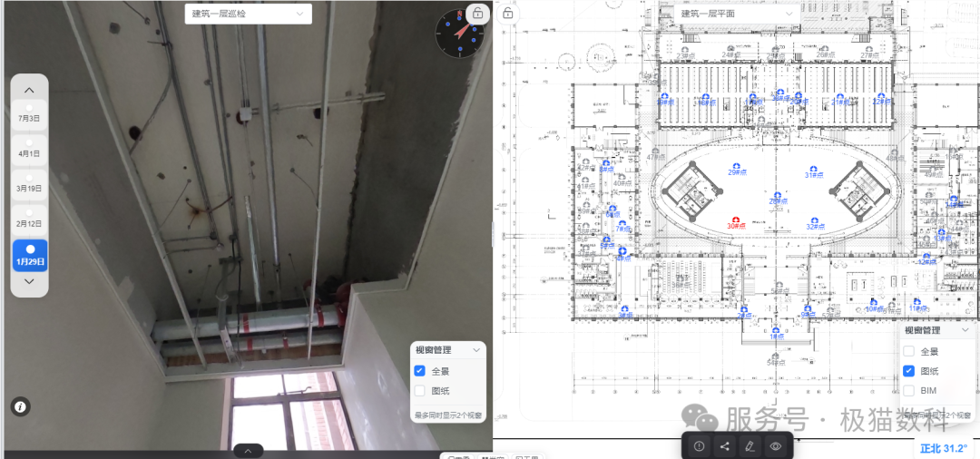Image resolution: width=980 pixels, height=459 pixels.
Task: Click the compass on the panorama
Action: pos(459,34)
